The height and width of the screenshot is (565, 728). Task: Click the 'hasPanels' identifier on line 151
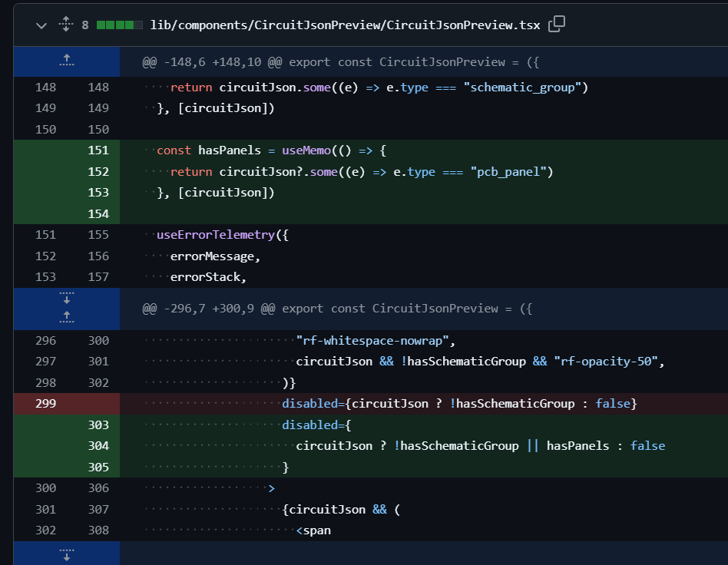tap(230, 150)
